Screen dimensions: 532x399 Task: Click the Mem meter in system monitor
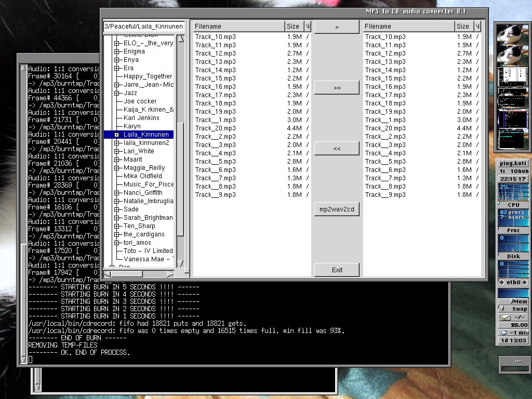coord(513,301)
